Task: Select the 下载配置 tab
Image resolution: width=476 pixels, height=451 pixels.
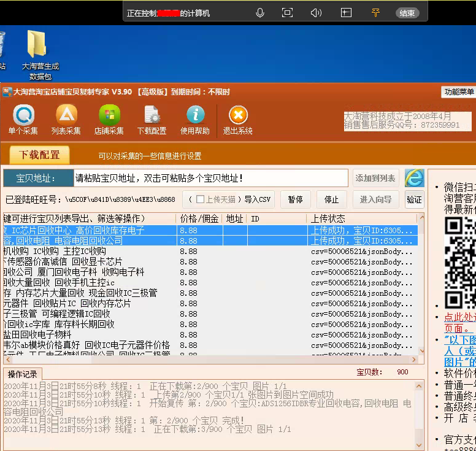Action: click(x=39, y=155)
